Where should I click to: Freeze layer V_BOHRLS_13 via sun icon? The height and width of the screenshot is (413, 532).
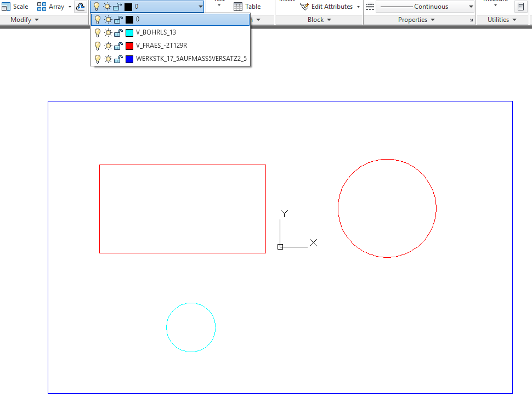tap(107, 32)
